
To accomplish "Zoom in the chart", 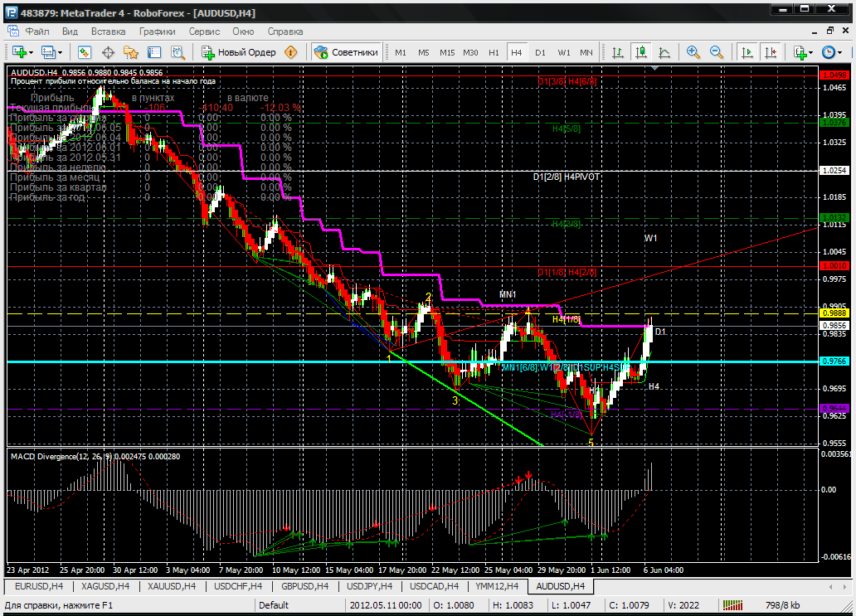I will pyautogui.click(x=693, y=52).
